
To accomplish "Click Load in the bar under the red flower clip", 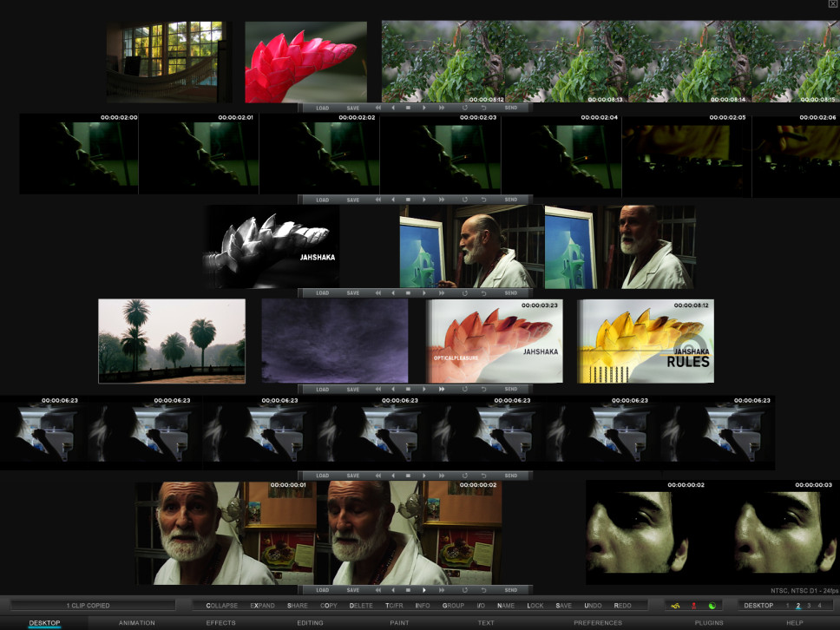I will [x=323, y=108].
